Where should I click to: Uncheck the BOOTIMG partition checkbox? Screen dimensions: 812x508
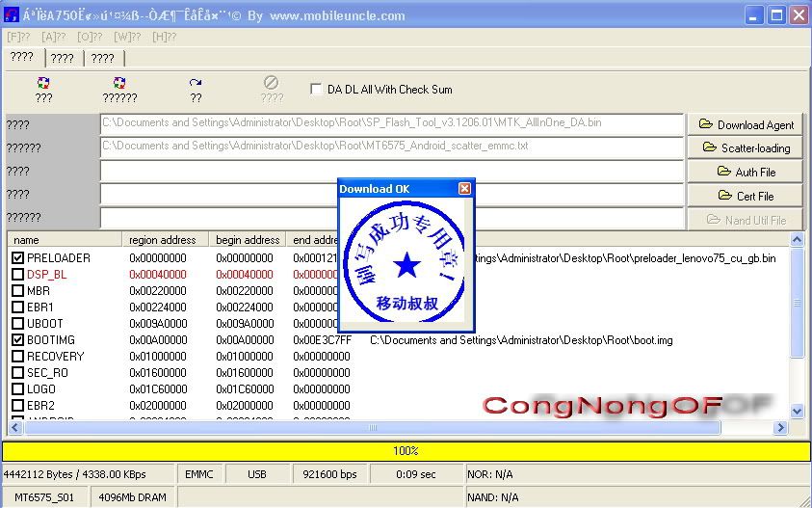pos(18,340)
